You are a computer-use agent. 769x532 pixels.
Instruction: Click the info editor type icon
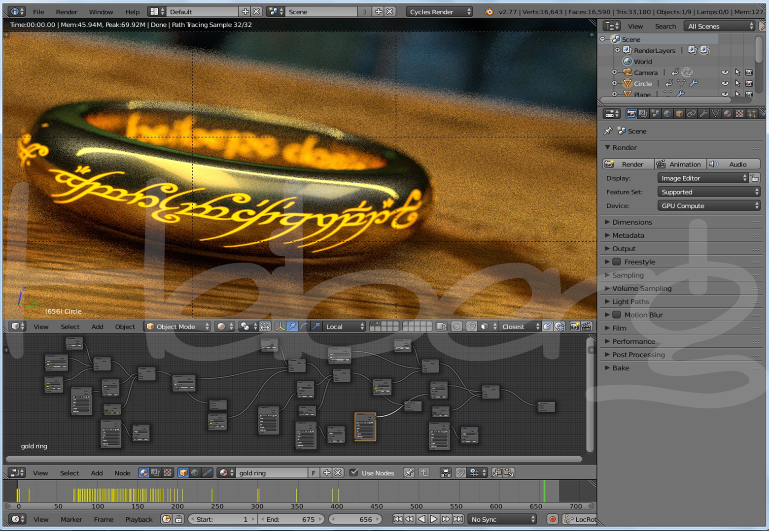click(17, 11)
